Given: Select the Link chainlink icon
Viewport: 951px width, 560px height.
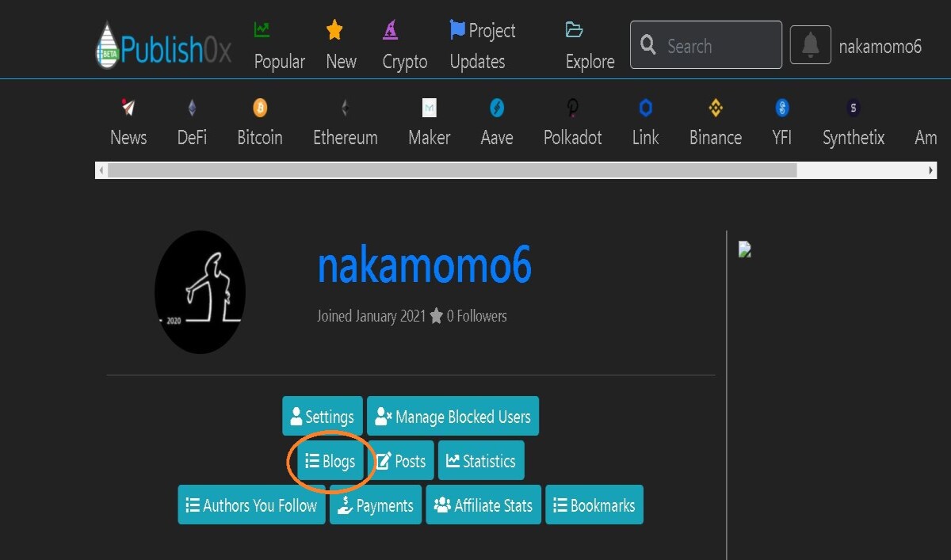Looking at the screenshot, I should pos(645,108).
